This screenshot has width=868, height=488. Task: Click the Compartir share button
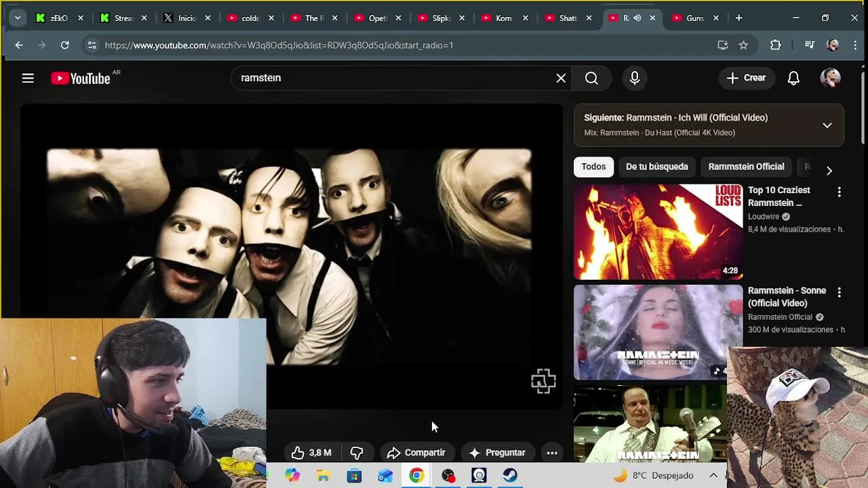click(416, 453)
